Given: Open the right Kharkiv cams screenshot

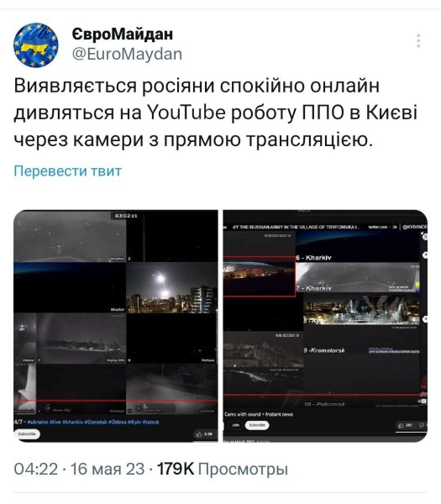Looking at the screenshot, I should 325,326.
